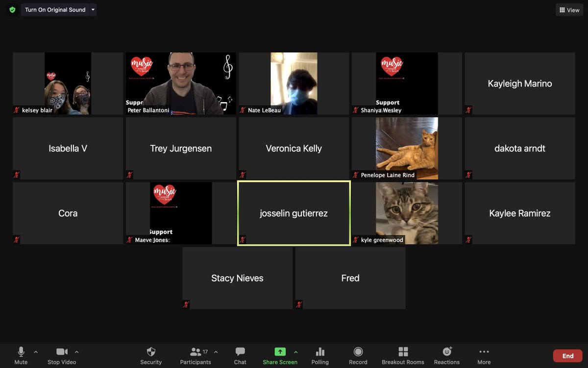
Task: Select josselin gutierrez highlighted tile
Action: tap(294, 213)
